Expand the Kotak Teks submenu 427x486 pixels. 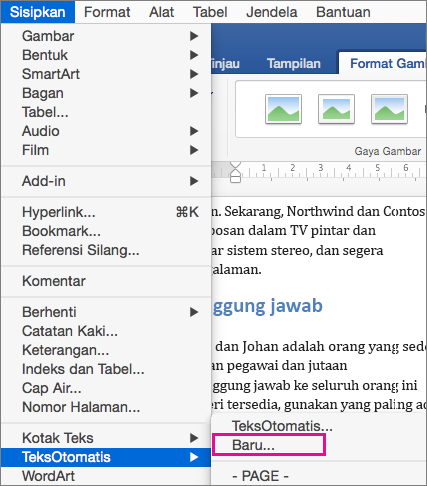106,438
